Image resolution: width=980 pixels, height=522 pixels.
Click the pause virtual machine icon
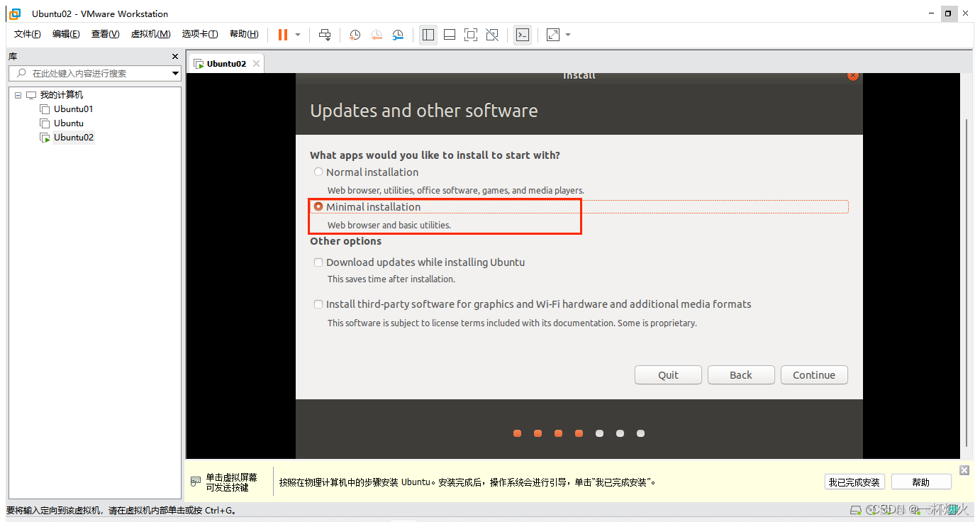point(283,35)
